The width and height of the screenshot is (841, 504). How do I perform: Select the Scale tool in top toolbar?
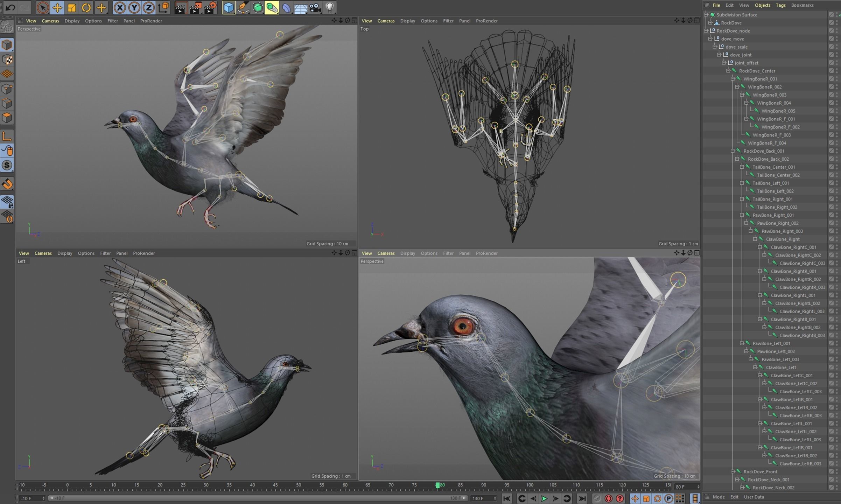coord(72,7)
